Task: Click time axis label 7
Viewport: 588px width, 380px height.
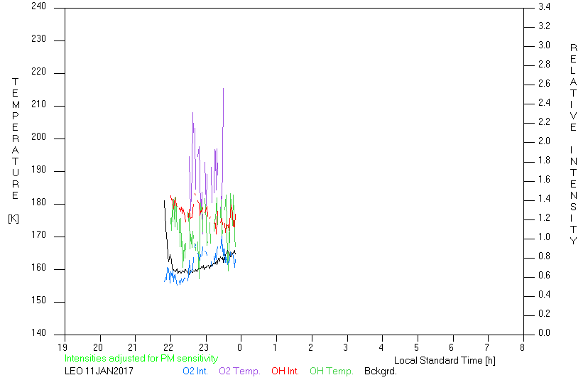Action: click(x=487, y=347)
